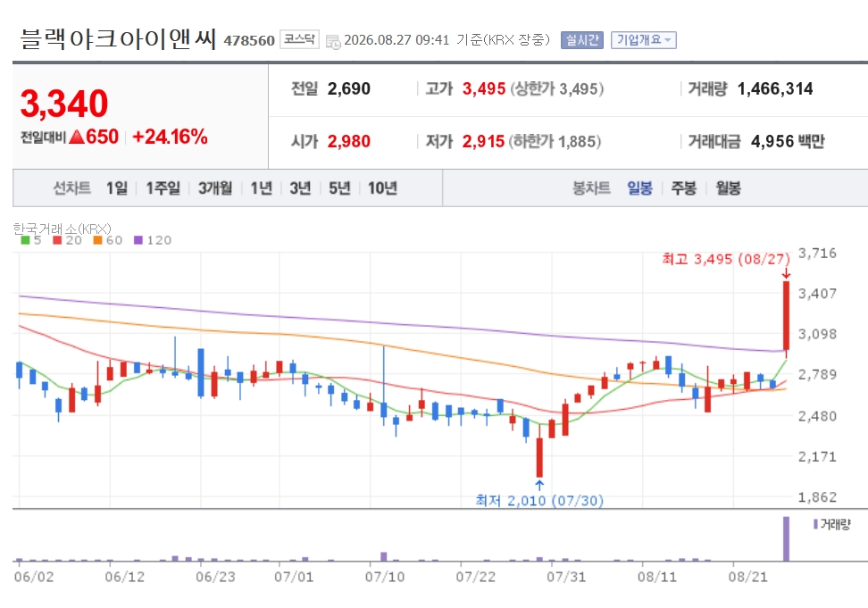Switch to 3개월 line chart
The width and height of the screenshot is (868, 608).
[215, 188]
